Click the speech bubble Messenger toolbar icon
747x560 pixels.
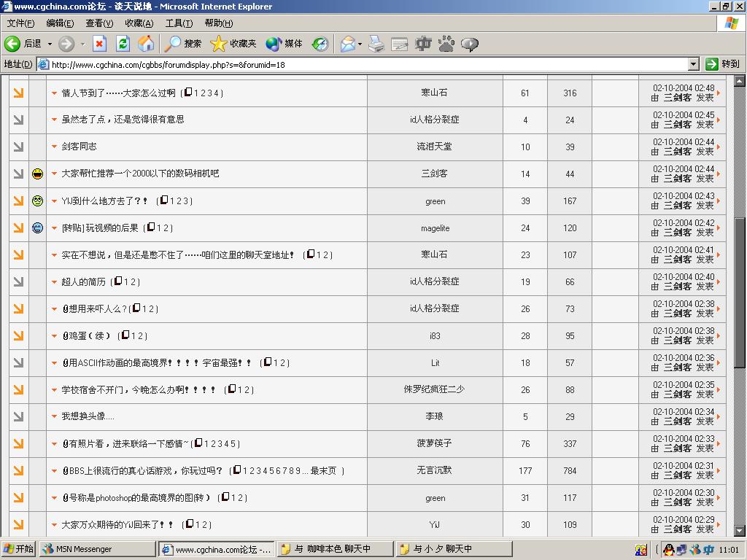[469, 44]
